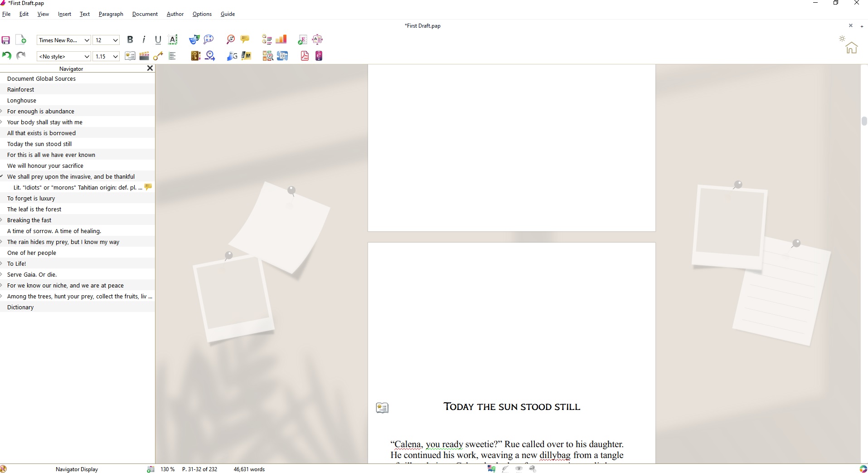Toggle italic formatting
Screen dimensions: 868x473
[144, 40]
